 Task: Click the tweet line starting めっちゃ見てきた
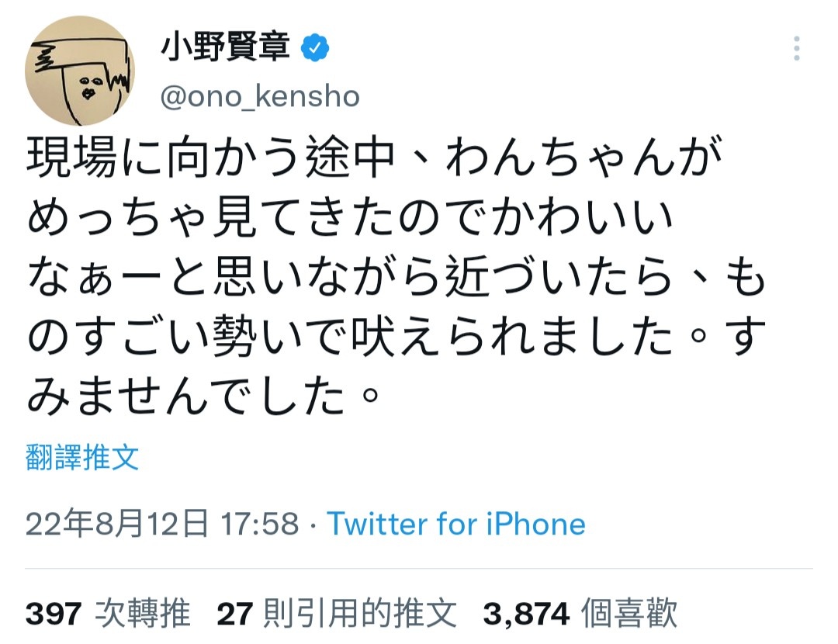[x=348, y=216]
